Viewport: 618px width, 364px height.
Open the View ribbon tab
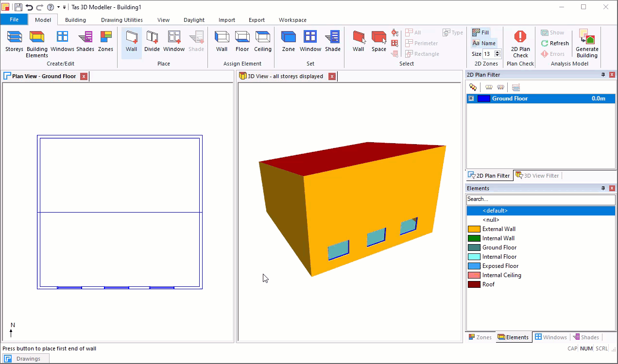tap(163, 20)
